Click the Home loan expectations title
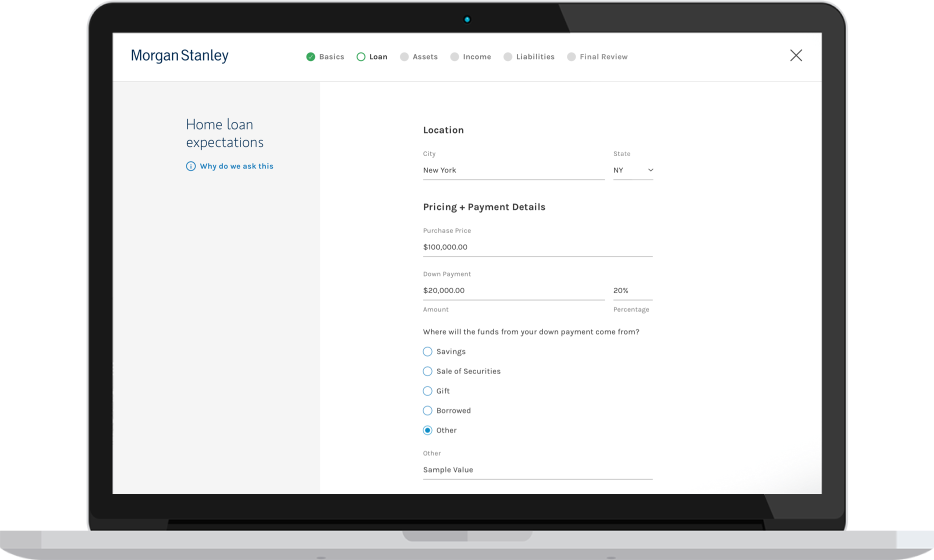 click(x=224, y=133)
